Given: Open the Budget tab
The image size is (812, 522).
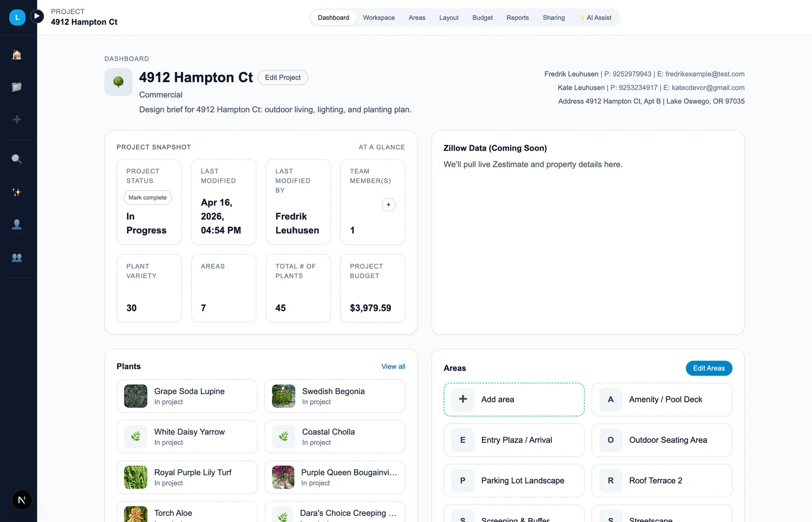Looking at the screenshot, I should [x=483, y=18].
